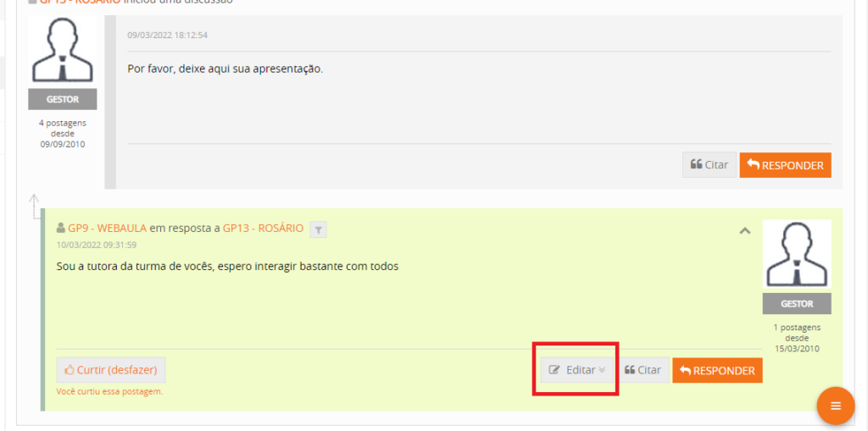Click the filter icon beside GP13 - ROSÁRIO
Image resolution: width=868 pixels, height=431 pixels.
pos(318,229)
